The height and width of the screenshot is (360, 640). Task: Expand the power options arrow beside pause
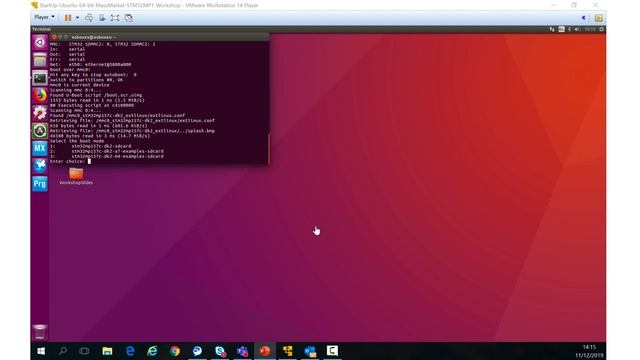pyautogui.click(x=77, y=18)
